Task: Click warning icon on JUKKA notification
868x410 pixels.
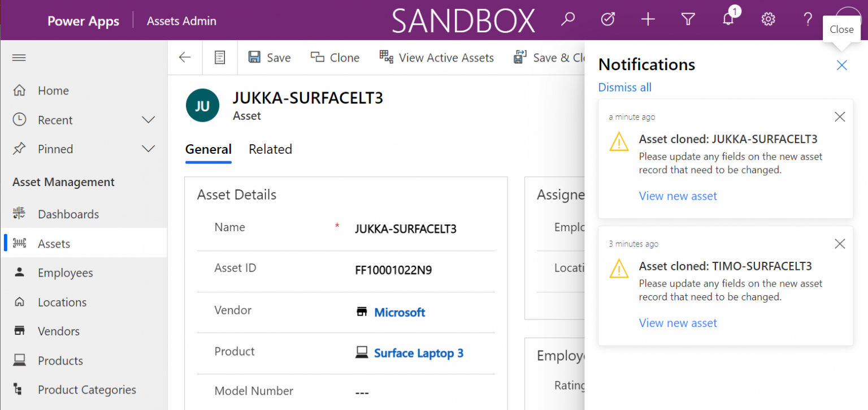Action: [619, 141]
